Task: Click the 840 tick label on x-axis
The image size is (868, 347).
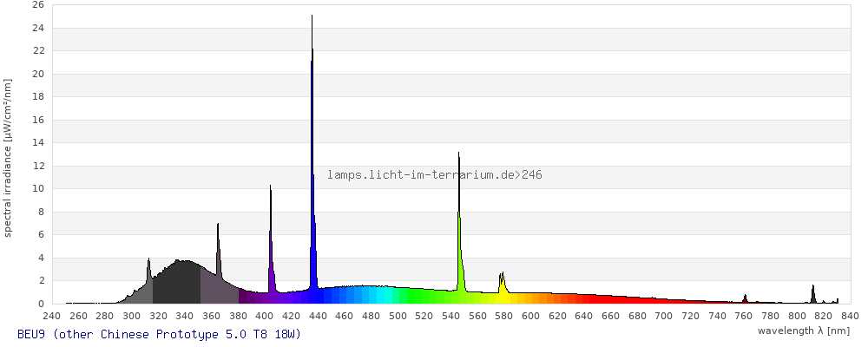Action: point(850,316)
